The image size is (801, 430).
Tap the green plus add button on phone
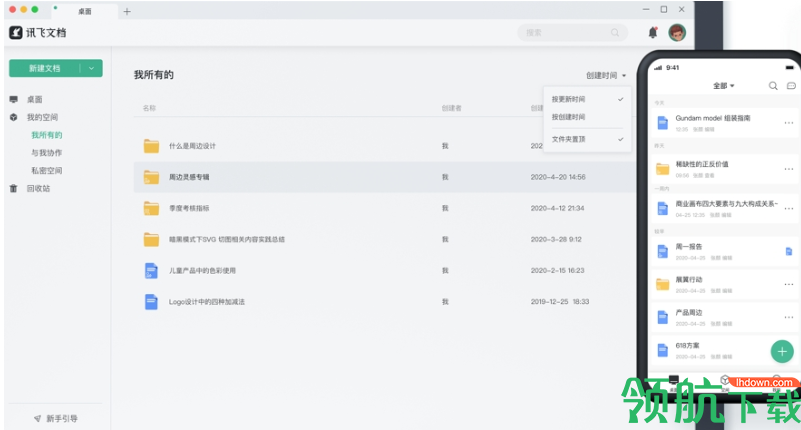782,351
